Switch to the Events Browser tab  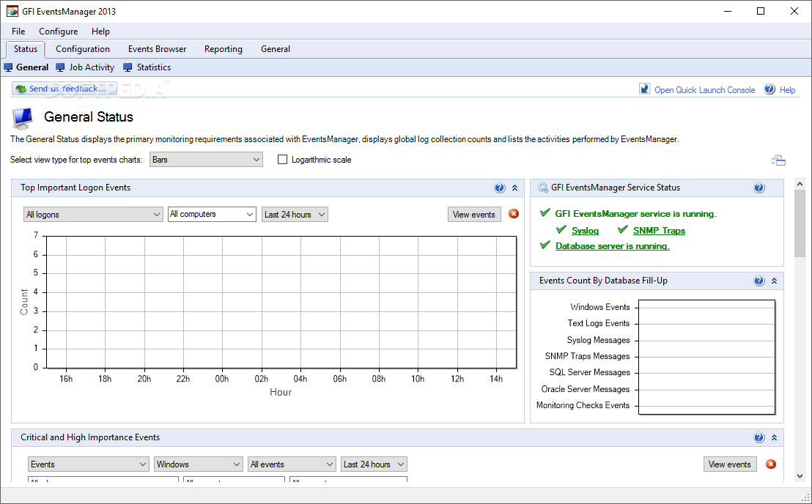(157, 49)
